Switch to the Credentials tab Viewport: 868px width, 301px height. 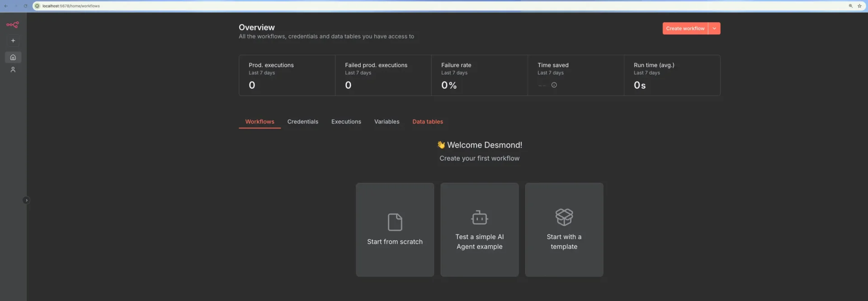[302, 122]
